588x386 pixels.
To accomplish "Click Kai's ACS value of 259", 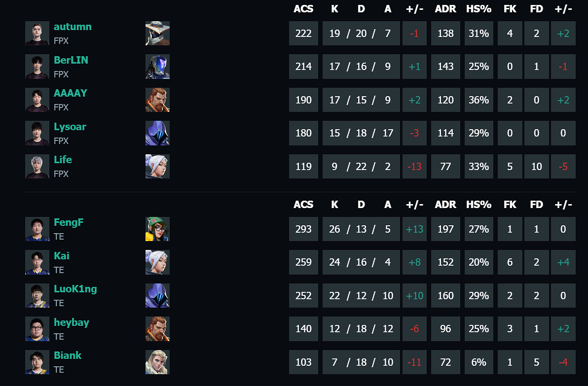I will 303,262.
